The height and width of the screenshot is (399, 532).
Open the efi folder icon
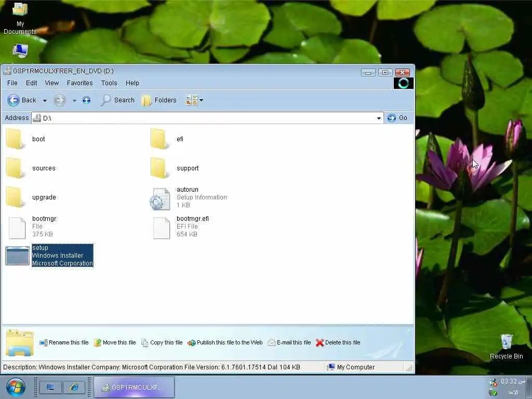point(159,139)
